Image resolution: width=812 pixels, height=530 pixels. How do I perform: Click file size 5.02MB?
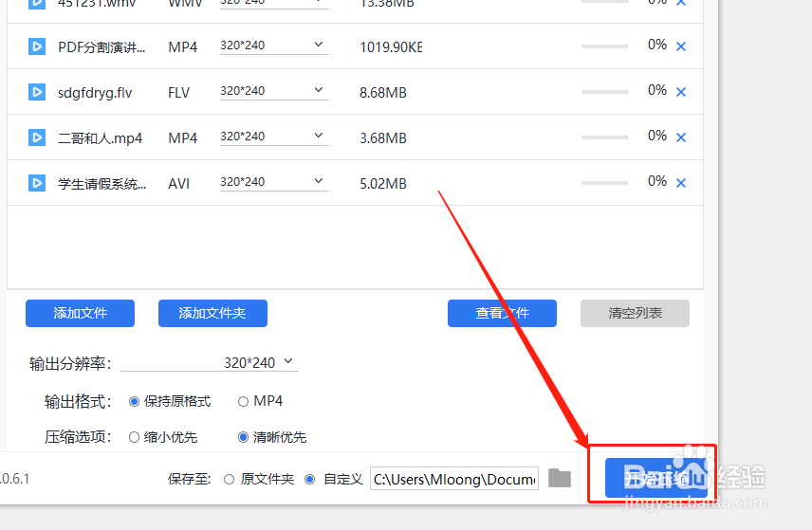(383, 184)
